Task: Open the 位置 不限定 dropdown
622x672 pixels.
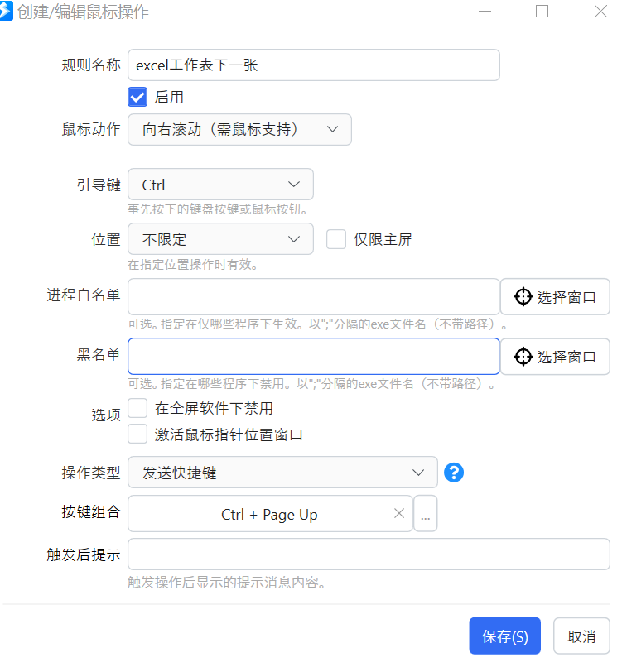Action: point(220,240)
